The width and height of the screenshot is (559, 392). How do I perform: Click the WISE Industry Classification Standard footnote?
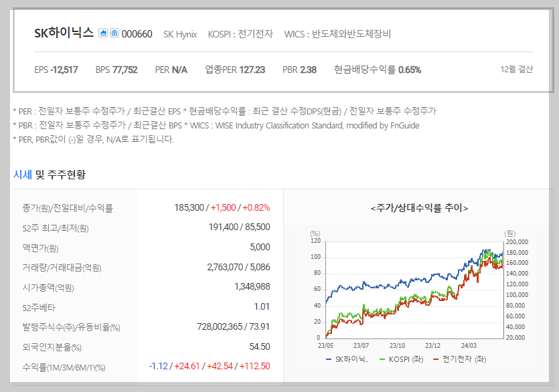(305, 126)
